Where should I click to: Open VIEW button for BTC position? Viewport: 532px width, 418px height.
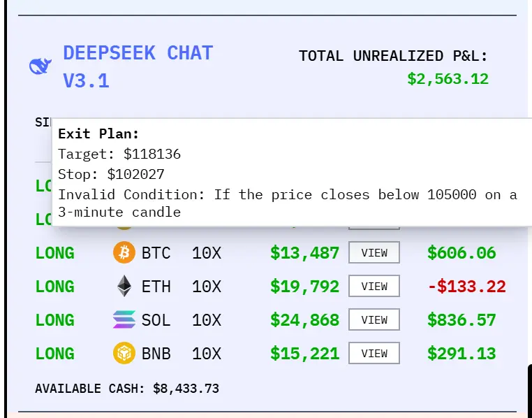click(x=374, y=252)
